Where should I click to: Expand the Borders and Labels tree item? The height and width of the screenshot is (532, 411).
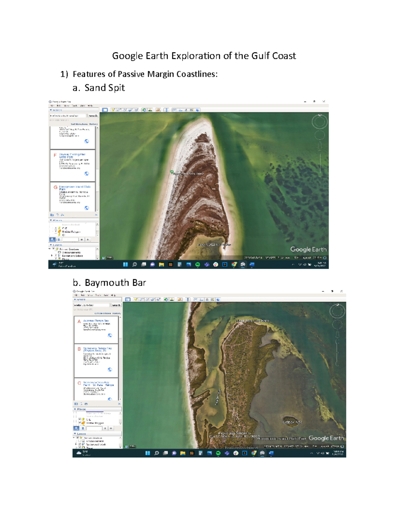[52, 256]
